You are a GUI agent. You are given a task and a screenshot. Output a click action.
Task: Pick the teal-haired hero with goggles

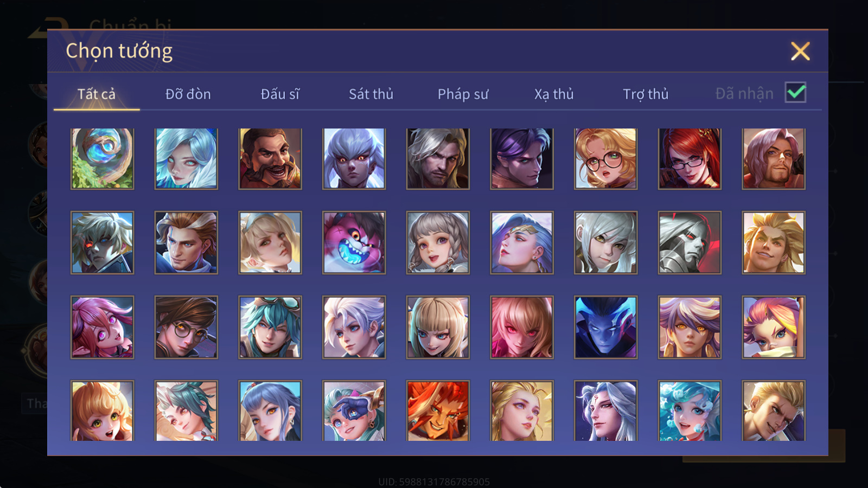pyautogui.click(x=270, y=327)
